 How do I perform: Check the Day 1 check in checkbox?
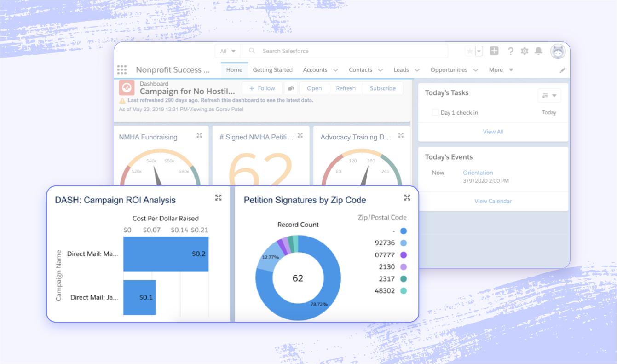tap(435, 112)
